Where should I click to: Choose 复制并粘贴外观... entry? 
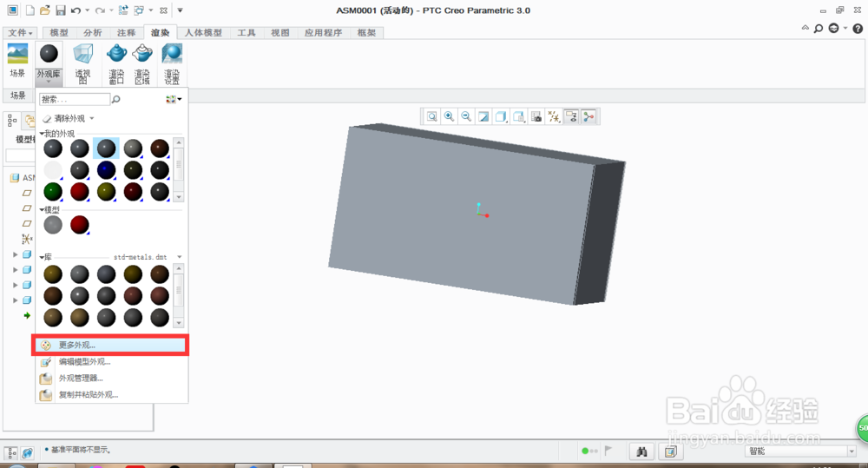111,395
